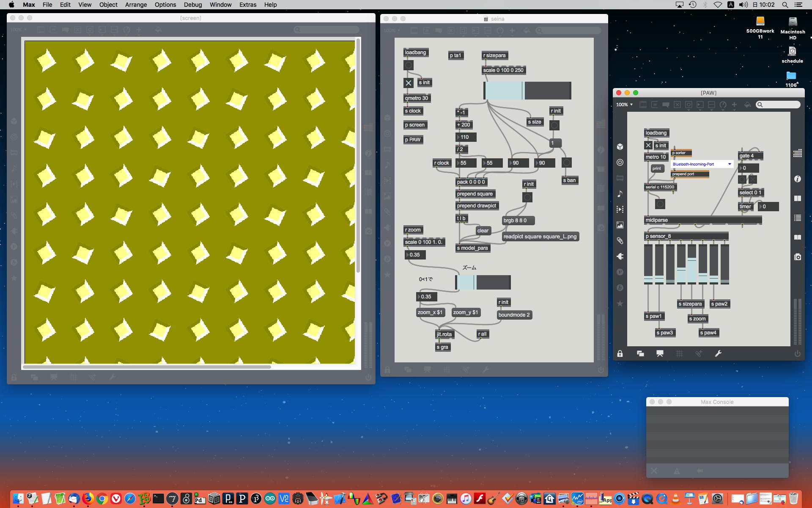Enter presentation mode in PAW bottom toolbar
The height and width of the screenshot is (508, 812).
pyautogui.click(x=660, y=354)
